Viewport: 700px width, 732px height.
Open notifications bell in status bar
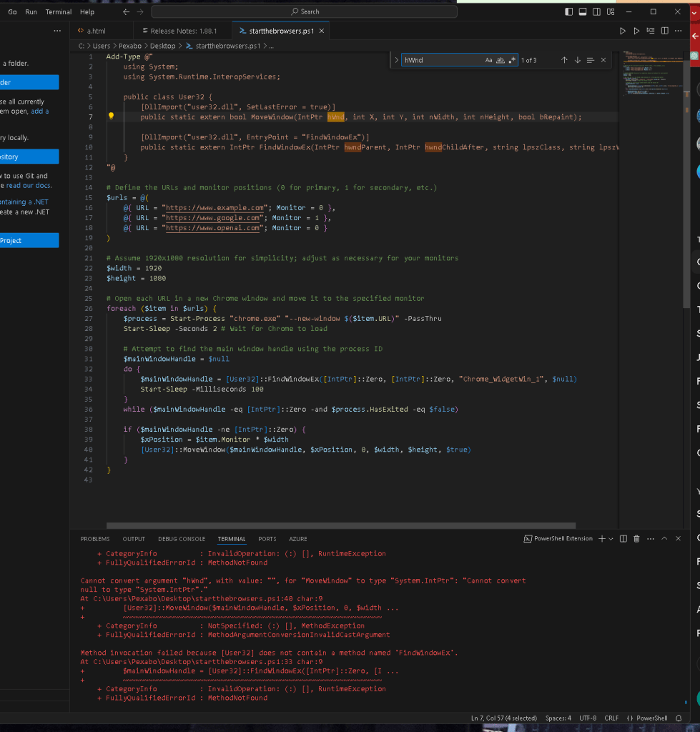coord(679,718)
